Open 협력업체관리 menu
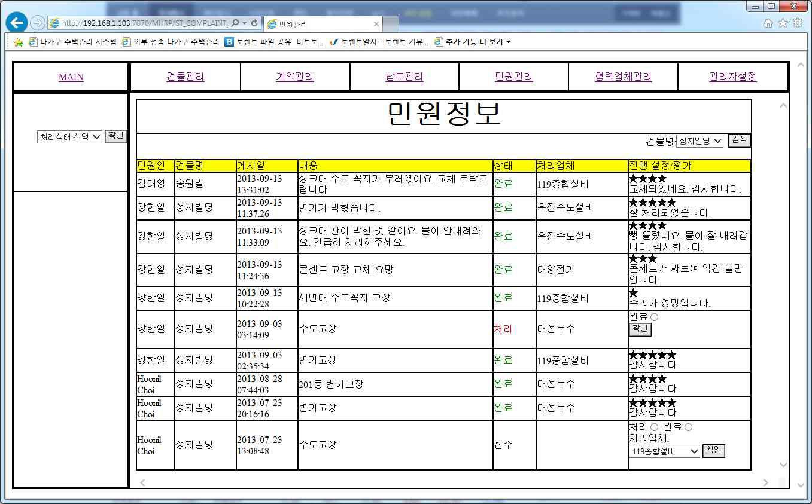 (x=623, y=77)
